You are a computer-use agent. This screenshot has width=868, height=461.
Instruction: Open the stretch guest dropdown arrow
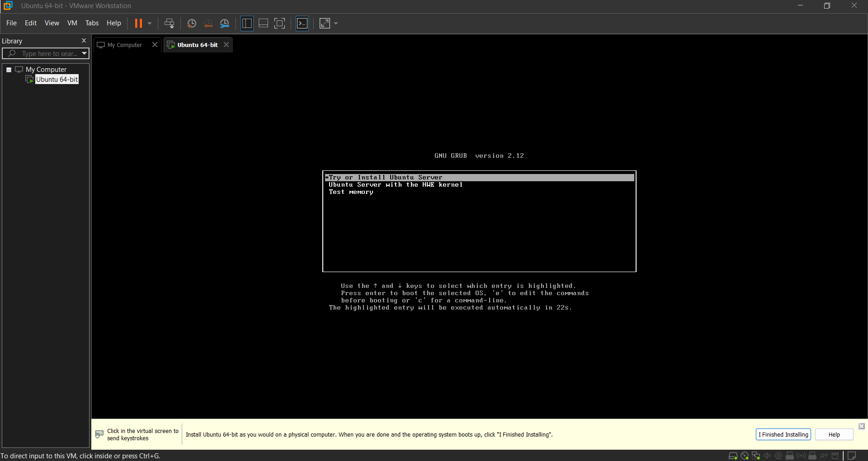336,23
